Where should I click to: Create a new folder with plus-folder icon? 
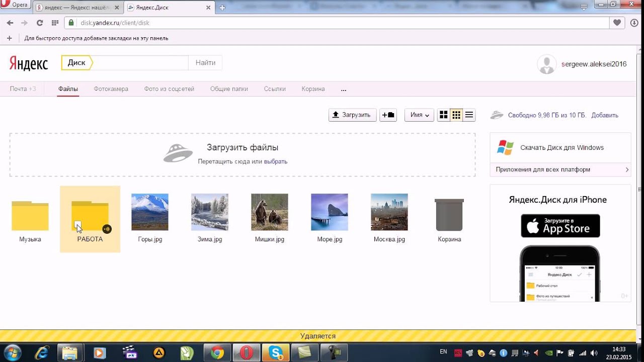tap(388, 115)
